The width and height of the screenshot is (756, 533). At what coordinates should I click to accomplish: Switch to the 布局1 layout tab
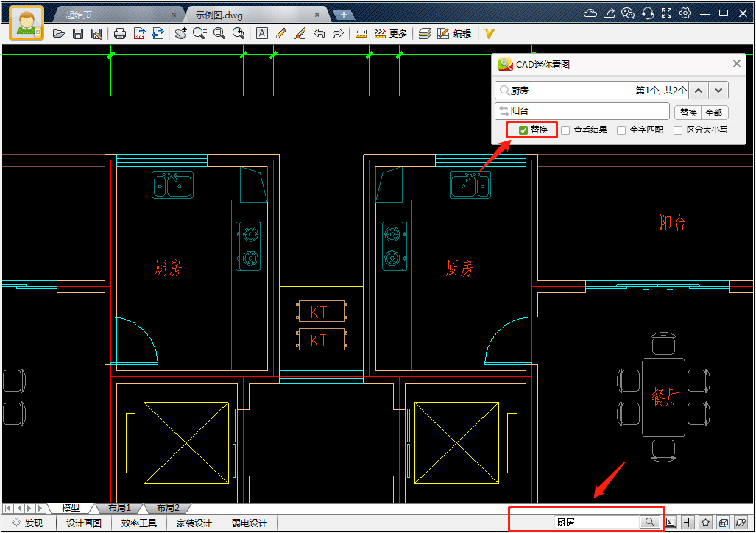[119, 508]
